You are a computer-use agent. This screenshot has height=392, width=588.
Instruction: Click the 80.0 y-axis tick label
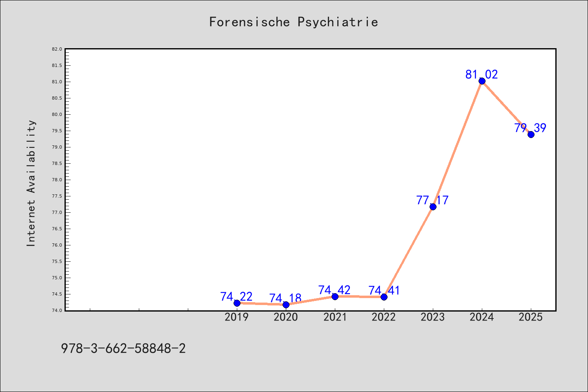pos(57,114)
